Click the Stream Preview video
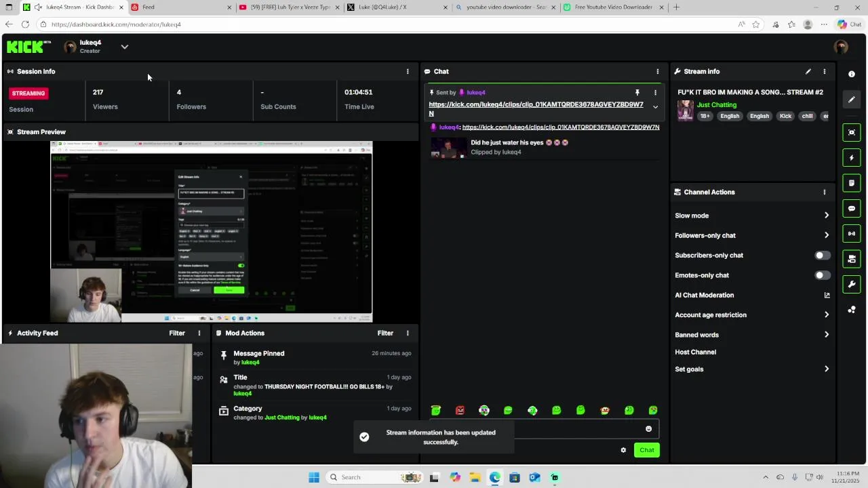The width and height of the screenshot is (868, 488). coord(212,231)
